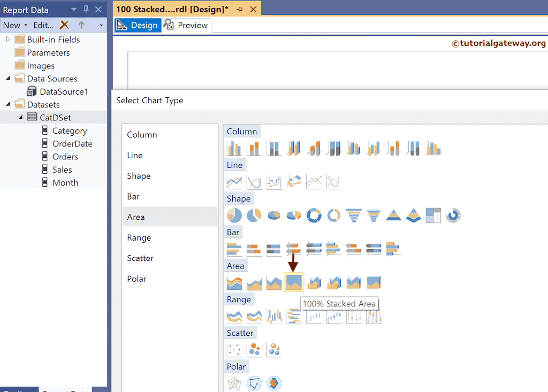The width and height of the screenshot is (548, 392).
Task: Select the OrderDate field
Action: point(72,144)
